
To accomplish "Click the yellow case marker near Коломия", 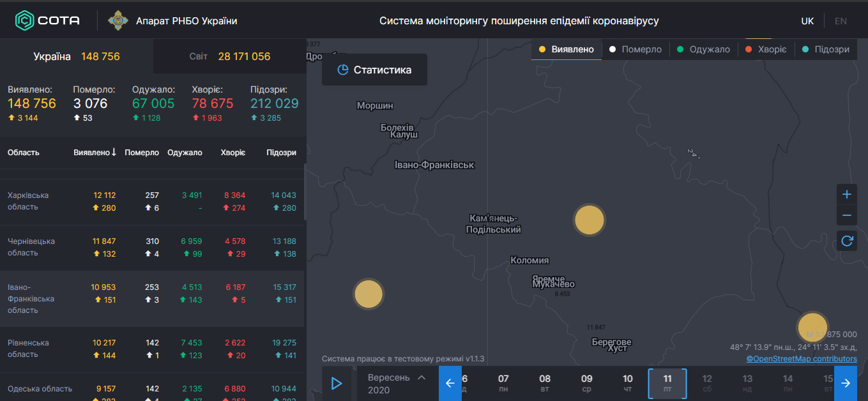I will 590,220.
